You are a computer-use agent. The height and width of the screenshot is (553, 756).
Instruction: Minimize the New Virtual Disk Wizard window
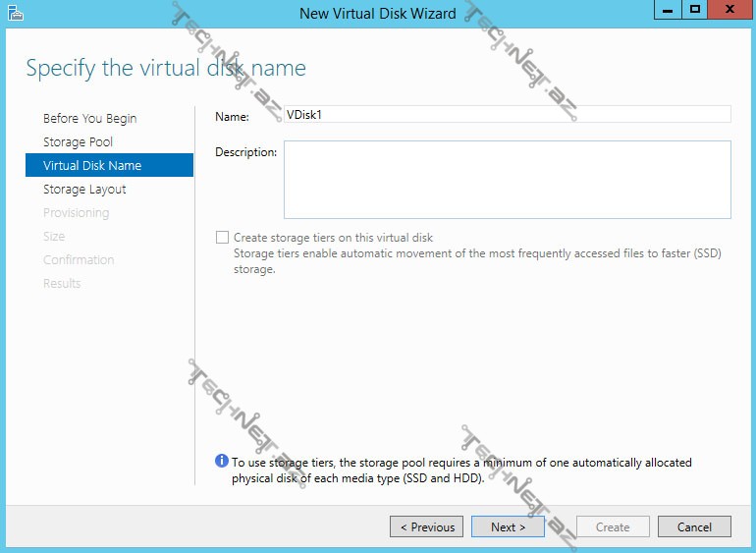(667, 11)
